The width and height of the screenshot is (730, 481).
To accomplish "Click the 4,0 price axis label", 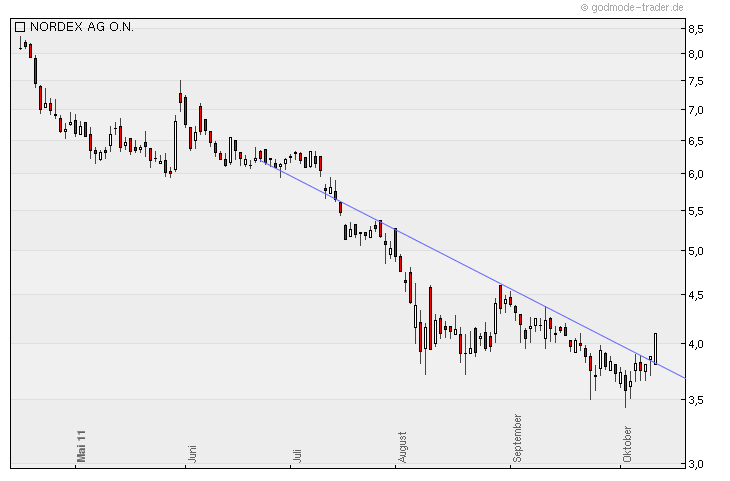I will click(x=696, y=344).
